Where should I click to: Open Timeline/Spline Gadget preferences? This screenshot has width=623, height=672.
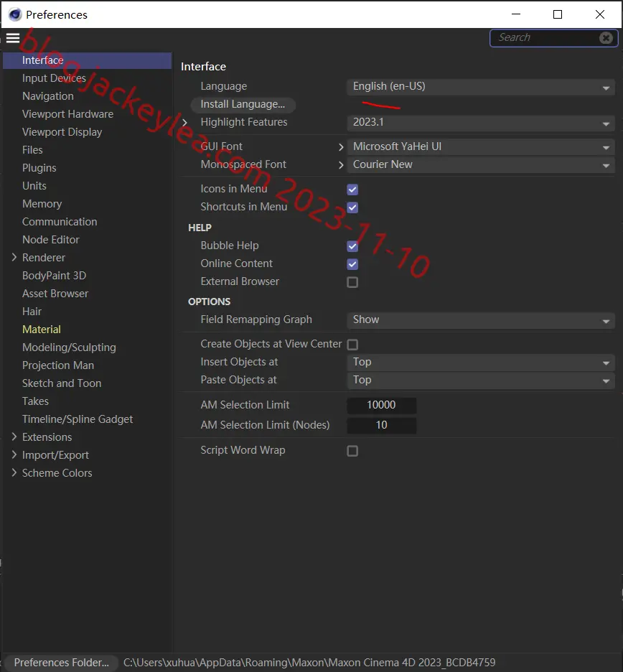(78, 419)
